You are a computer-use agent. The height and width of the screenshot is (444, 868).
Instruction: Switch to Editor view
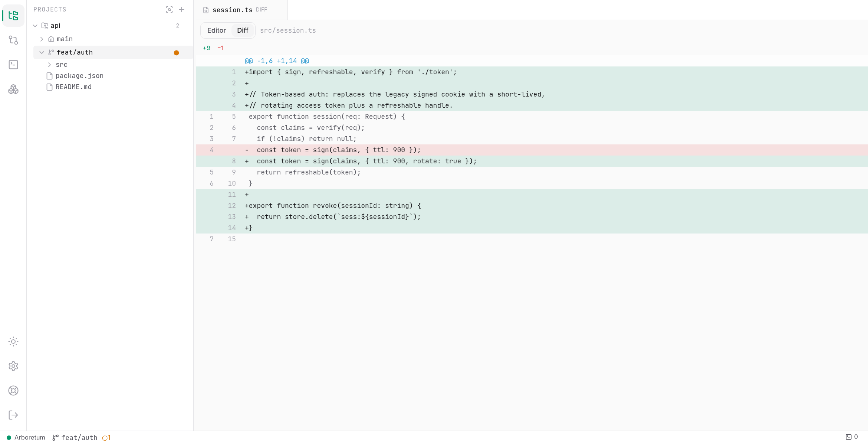pyautogui.click(x=217, y=30)
